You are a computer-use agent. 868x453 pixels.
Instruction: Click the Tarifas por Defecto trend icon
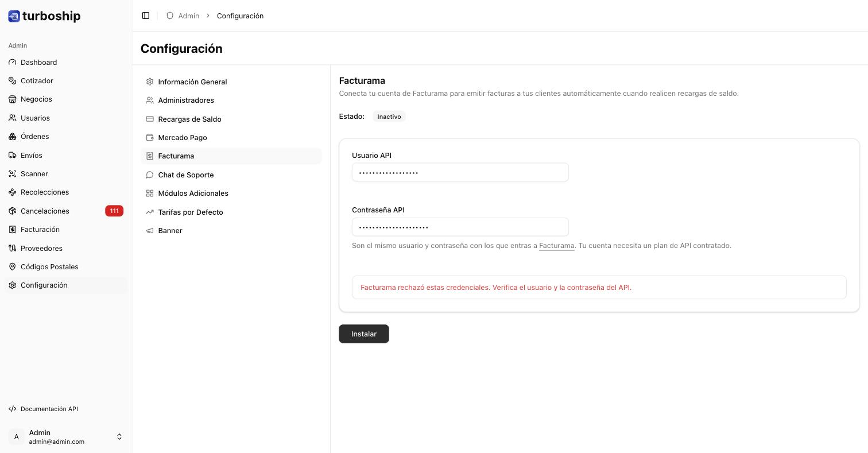[x=150, y=212]
